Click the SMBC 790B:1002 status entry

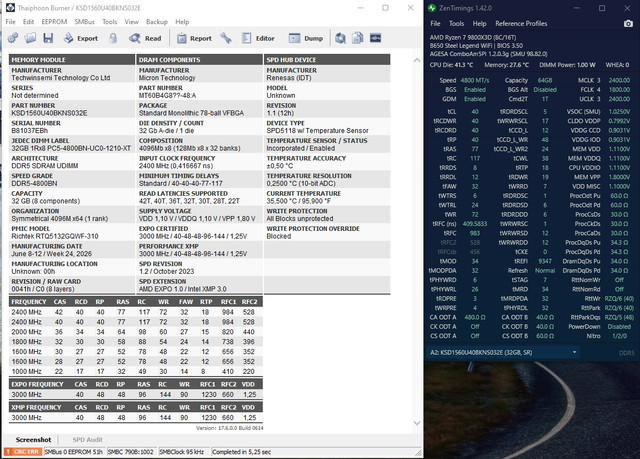[131, 452]
